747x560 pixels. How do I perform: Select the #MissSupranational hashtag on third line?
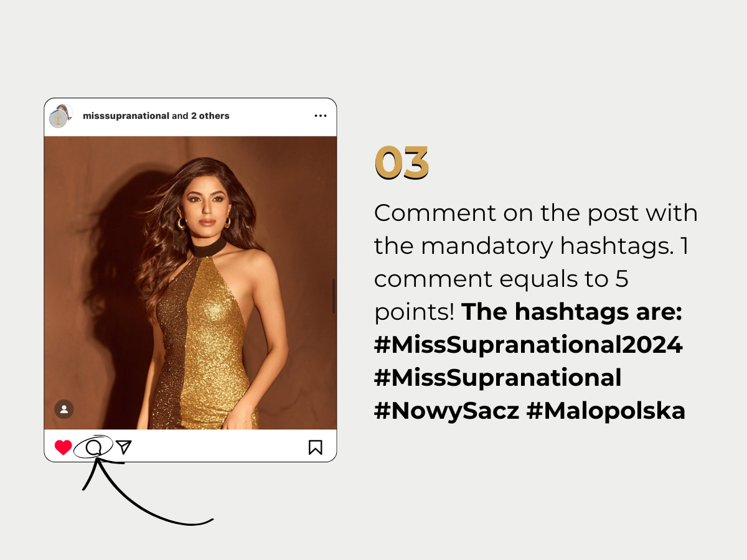[497, 378]
